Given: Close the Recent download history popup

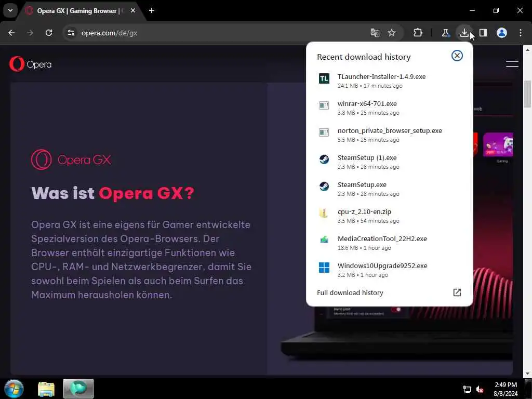Looking at the screenshot, I should (457, 56).
